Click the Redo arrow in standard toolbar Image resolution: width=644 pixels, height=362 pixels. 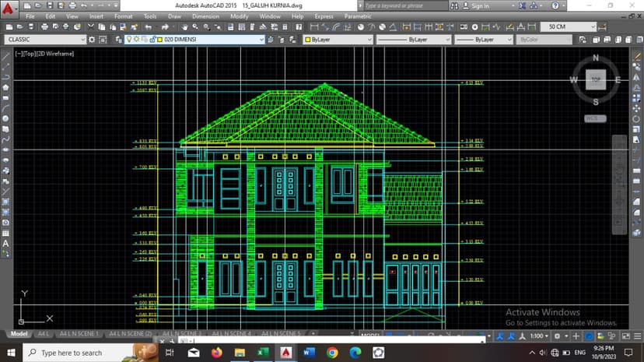click(165, 27)
